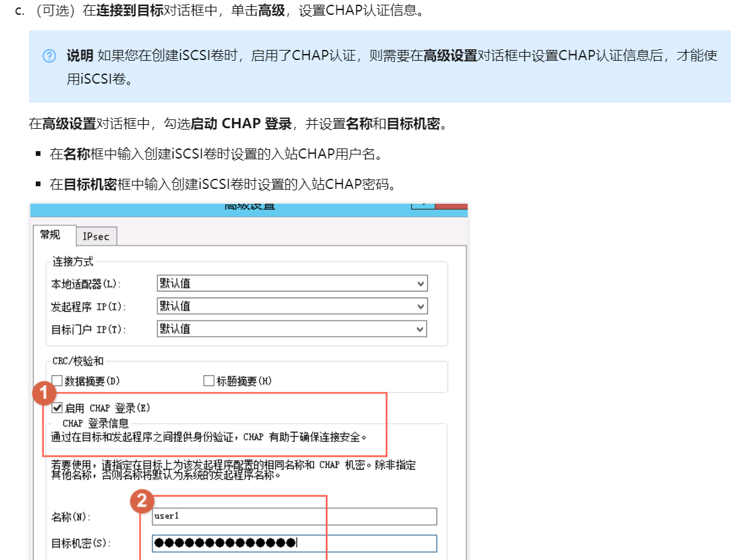Click the 名称 field containing user1
This screenshot has height=560, width=745.
(x=294, y=516)
